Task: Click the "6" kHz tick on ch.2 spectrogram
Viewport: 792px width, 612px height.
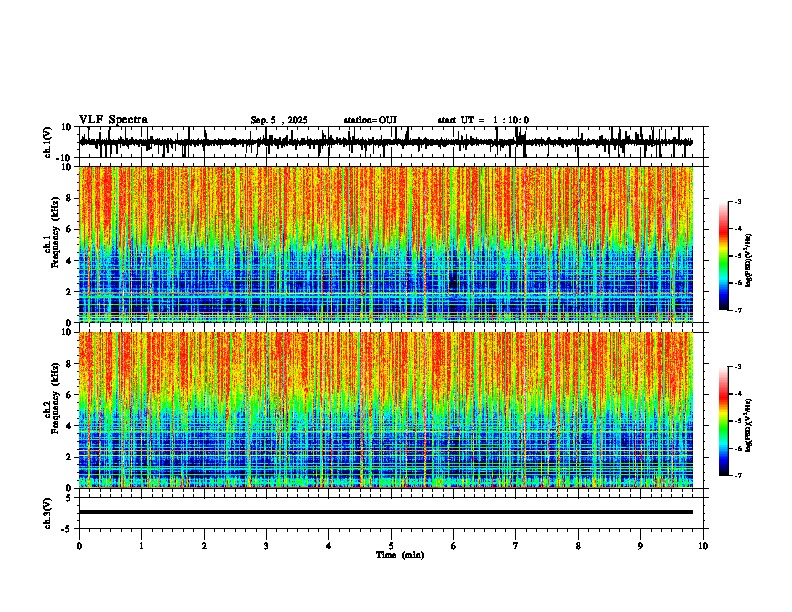Action: [69, 394]
